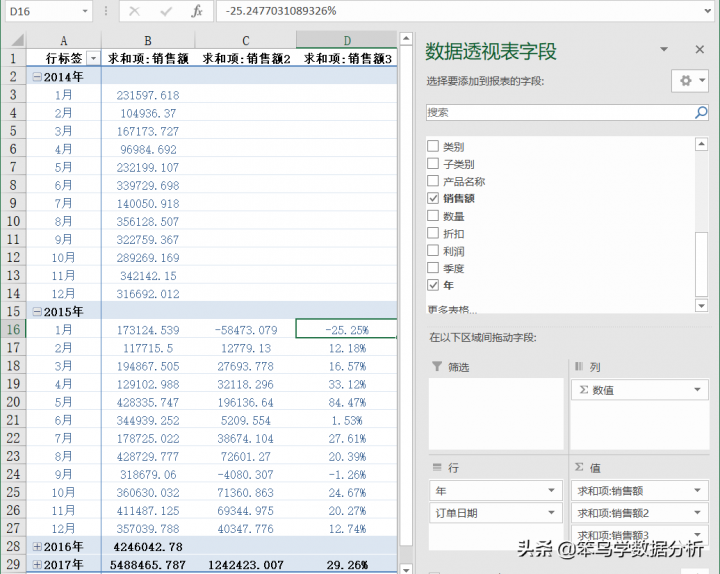Click the Name Box showing D16
This screenshot has width=720, height=574.
43,11
